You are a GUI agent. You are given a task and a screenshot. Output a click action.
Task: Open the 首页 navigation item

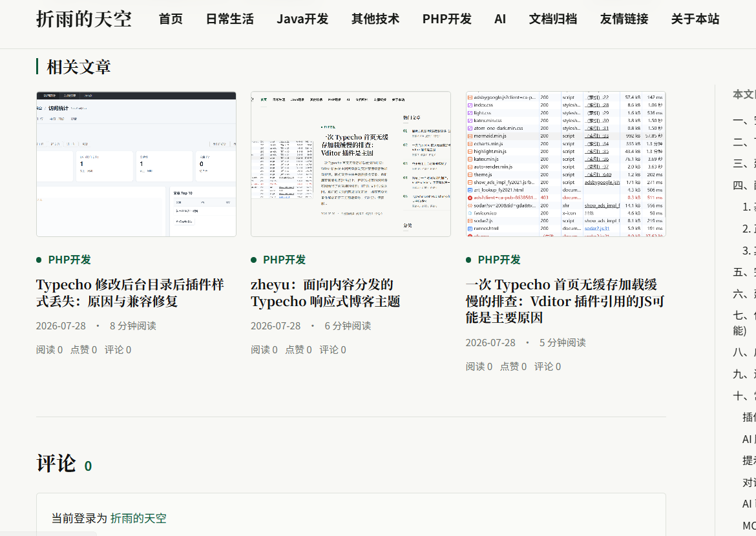pos(171,19)
